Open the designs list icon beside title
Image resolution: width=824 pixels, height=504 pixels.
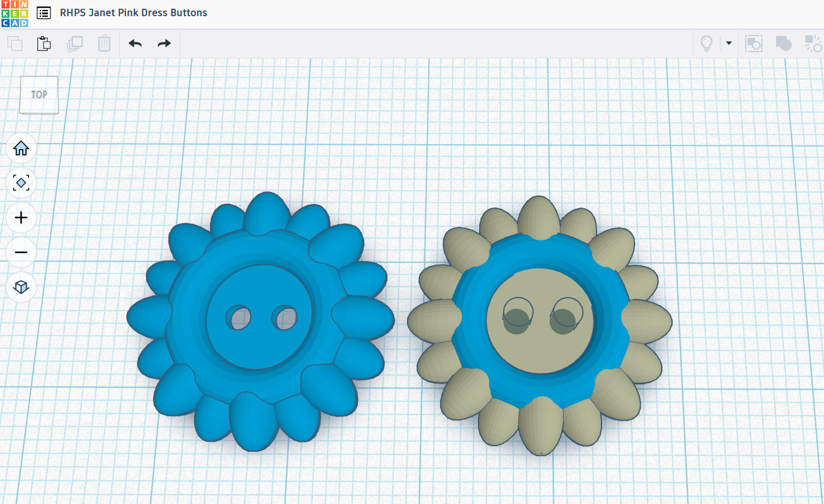coord(43,12)
